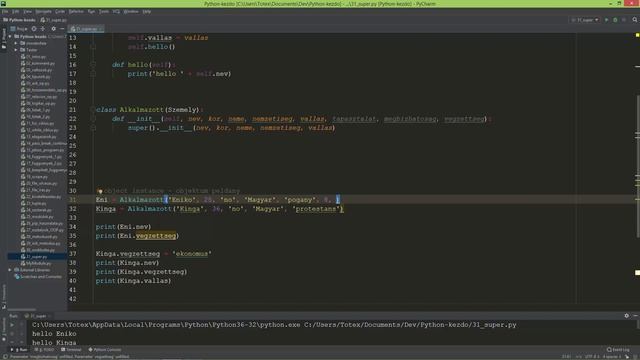Run the 31_super configuration with the green play icon
The image size is (640, 360).
tap(607, 20)
